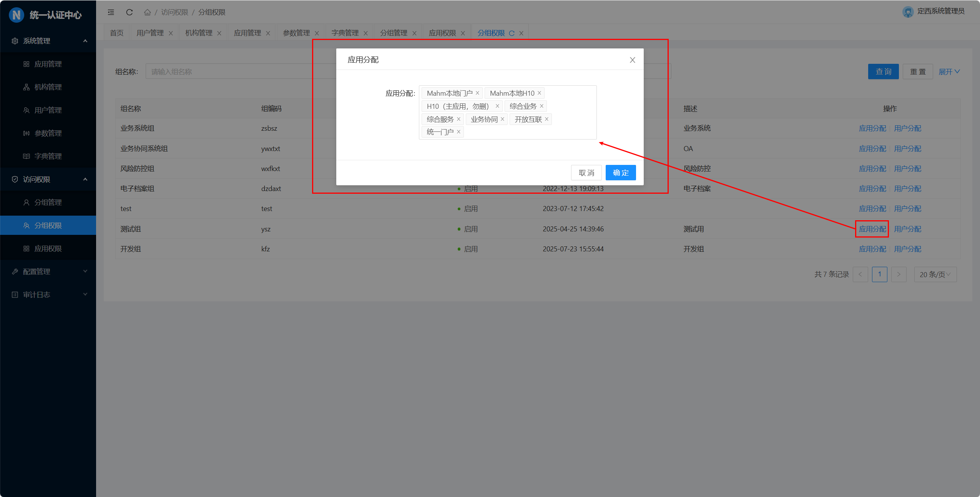
Task: Remove the 综合业务 tag from selection
Action: (x=541, y=106)
